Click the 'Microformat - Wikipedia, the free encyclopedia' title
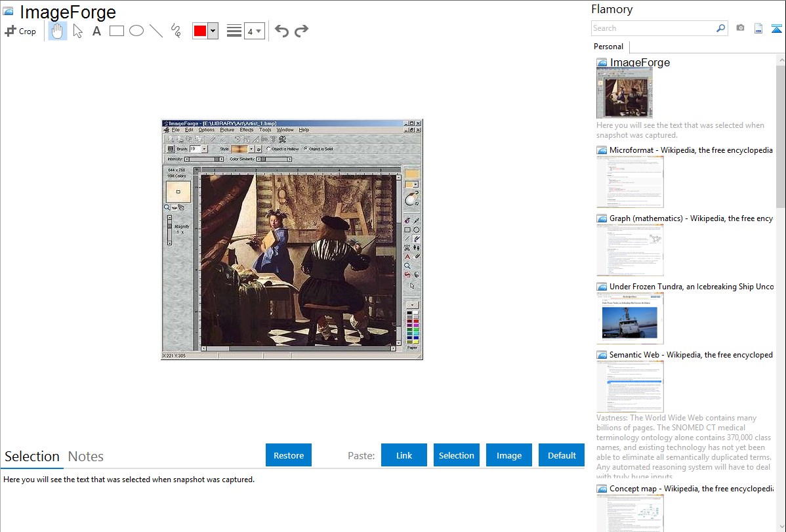 coord(692,150)
